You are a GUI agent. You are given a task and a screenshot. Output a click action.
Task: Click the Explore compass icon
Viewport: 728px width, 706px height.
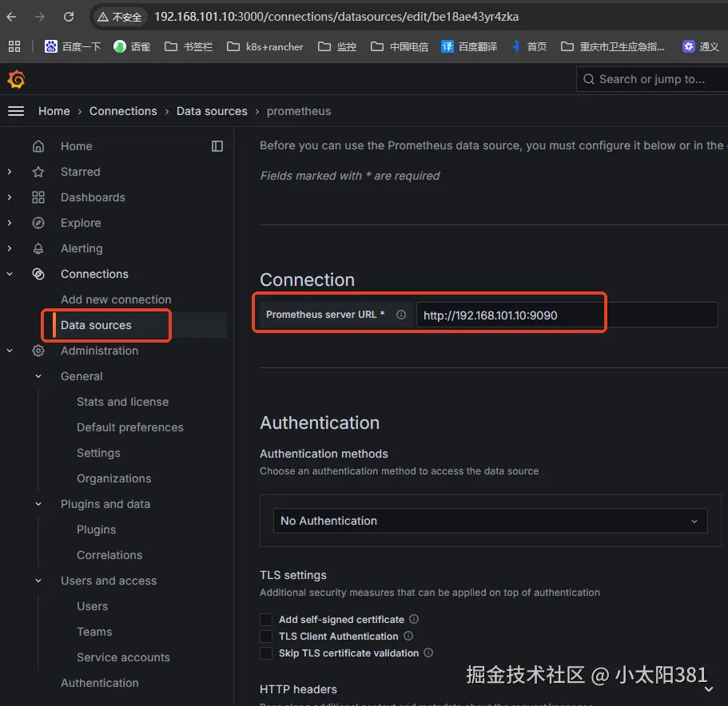(x=38, y=223)
